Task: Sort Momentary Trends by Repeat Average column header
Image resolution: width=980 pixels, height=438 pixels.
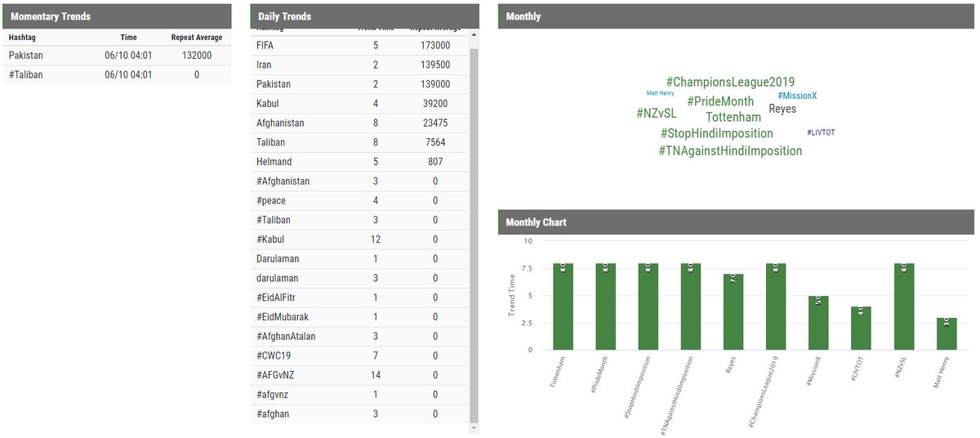Action: click(197, 38)
